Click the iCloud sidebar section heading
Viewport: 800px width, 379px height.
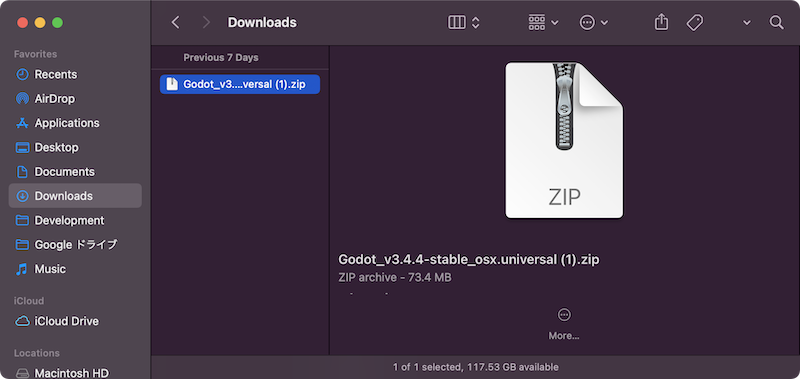pyautogui.click(x=29, y=301)
